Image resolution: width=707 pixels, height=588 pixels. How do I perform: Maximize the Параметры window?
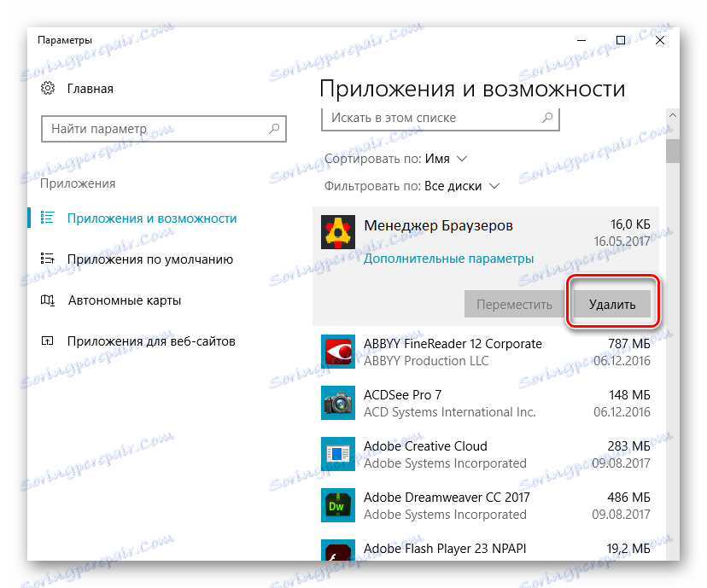point(621,41)
